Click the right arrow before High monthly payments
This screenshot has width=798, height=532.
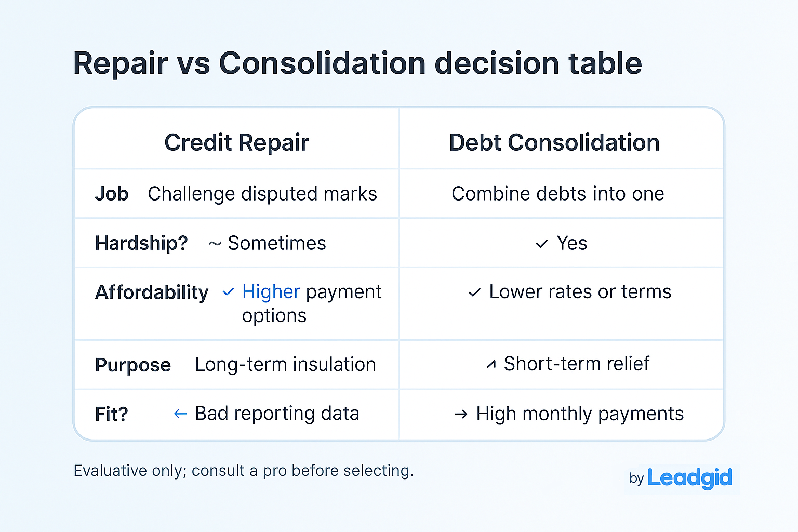pyautogui.click(x=460, y=414)
